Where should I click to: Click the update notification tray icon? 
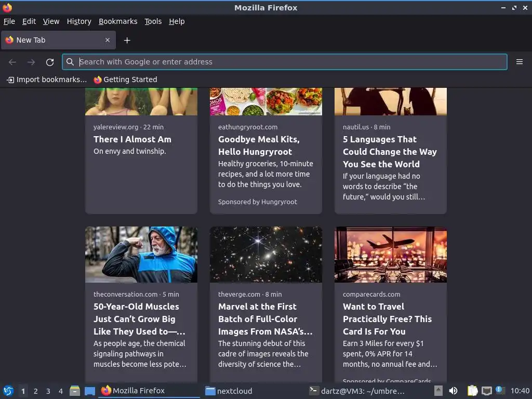pyautogui.click(x=500, y=390)
